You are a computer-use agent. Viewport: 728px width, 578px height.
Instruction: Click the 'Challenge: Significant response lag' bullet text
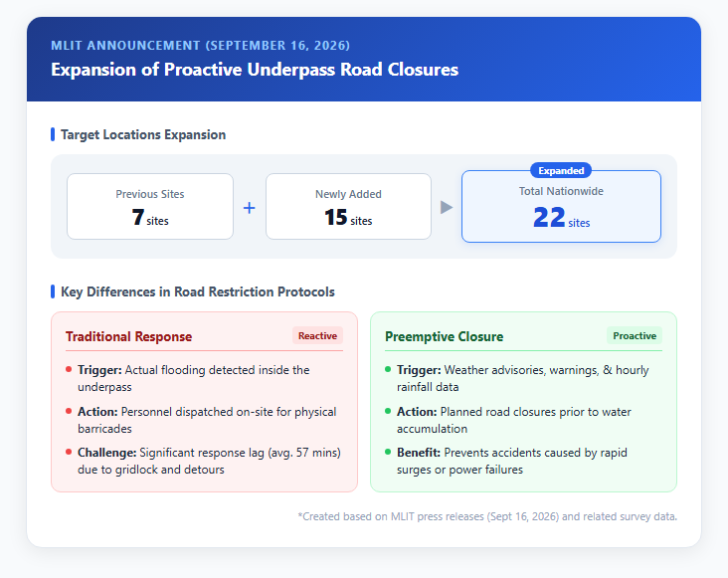(x=209, y=461)
